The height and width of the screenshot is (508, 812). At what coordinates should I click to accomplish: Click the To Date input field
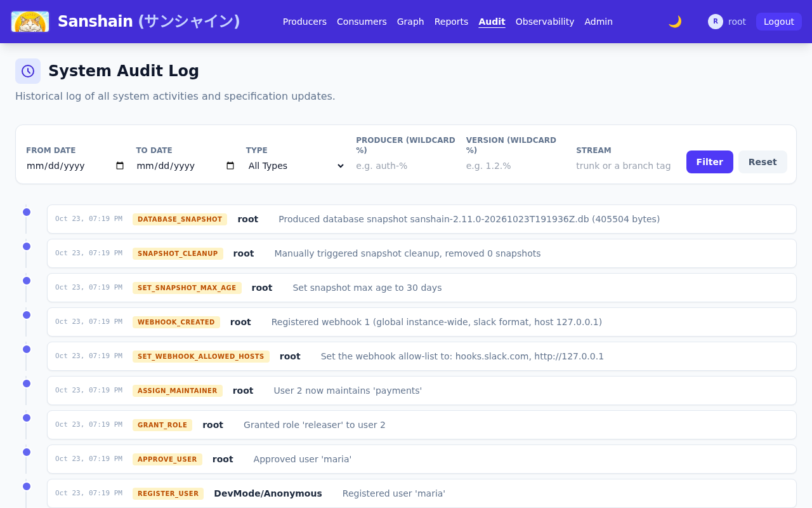click(x=186, y=166)
